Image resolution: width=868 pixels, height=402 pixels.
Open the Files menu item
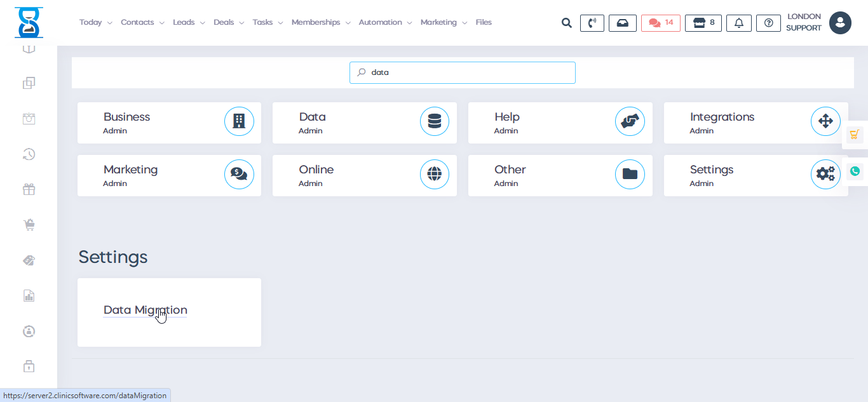click(484, 22)
